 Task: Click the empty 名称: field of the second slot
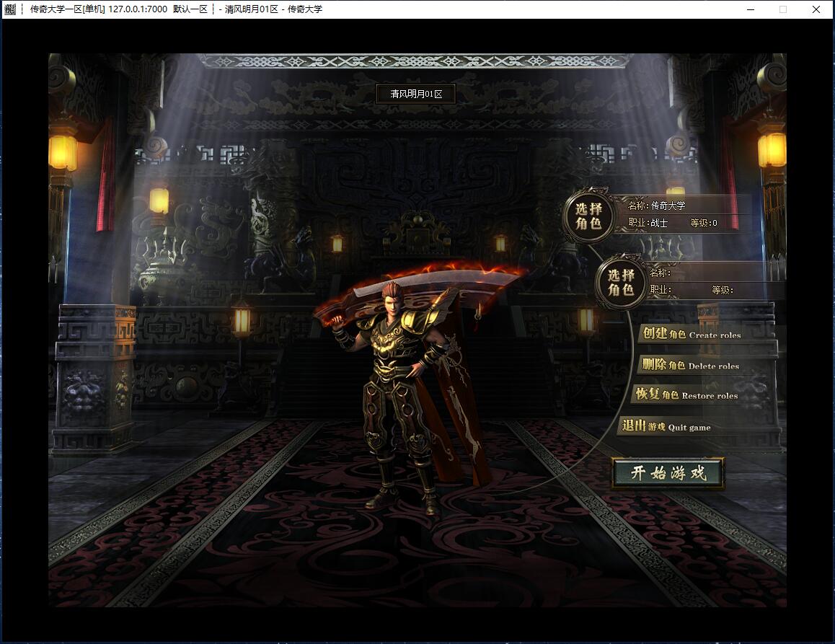(661, 273)
